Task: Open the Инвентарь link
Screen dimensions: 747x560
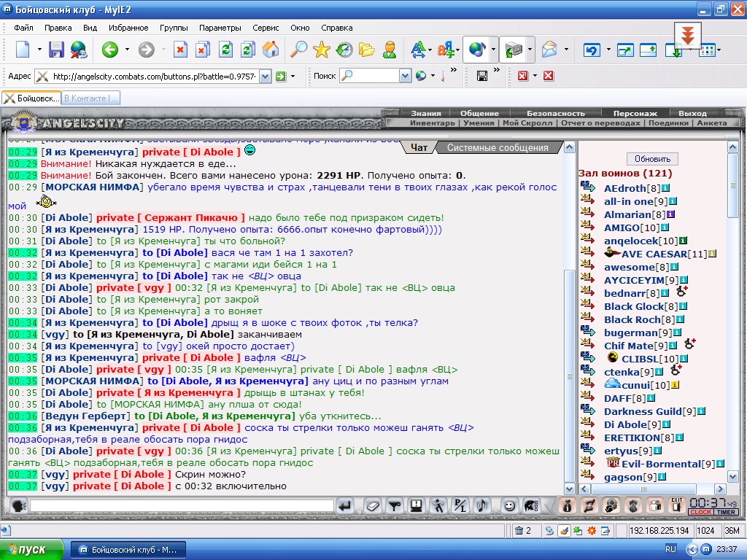Action: point(432,122)
